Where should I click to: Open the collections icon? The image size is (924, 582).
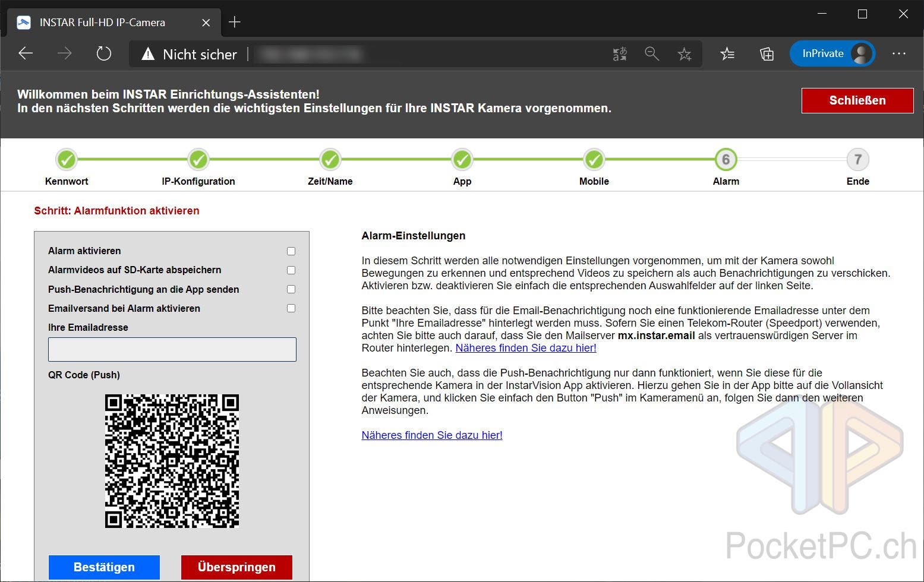pyautogui.click(x=767, y=54)
